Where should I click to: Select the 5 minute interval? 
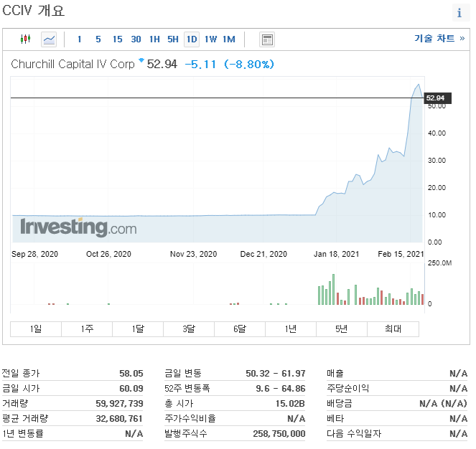pyautogui.click(x=98, y=39)
